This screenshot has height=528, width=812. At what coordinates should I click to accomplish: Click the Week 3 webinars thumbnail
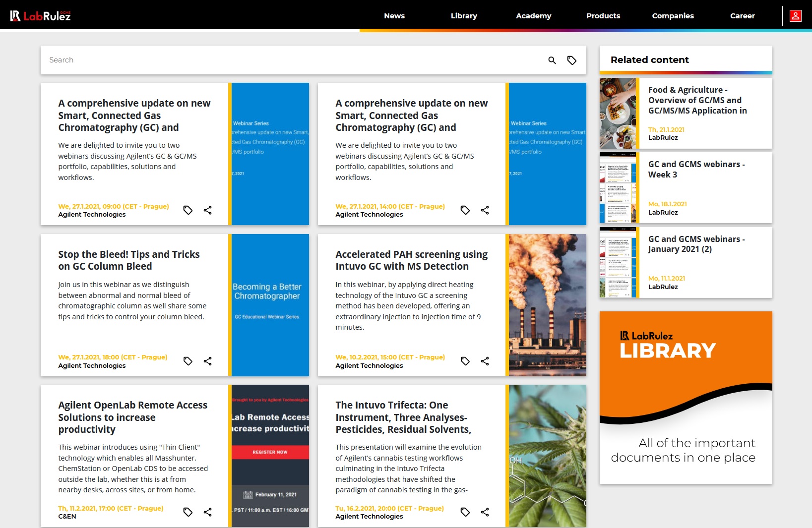click(618, 188)
